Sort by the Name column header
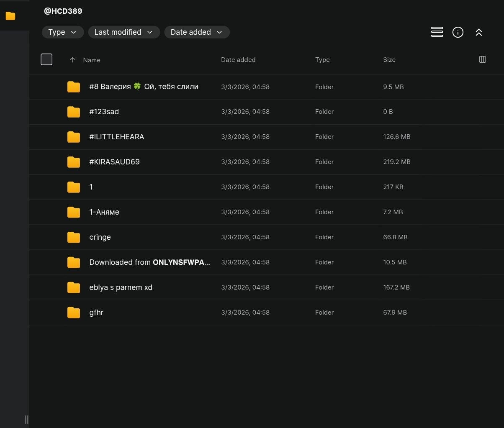Viewport: 504px width, 428px height. (92, 60)
